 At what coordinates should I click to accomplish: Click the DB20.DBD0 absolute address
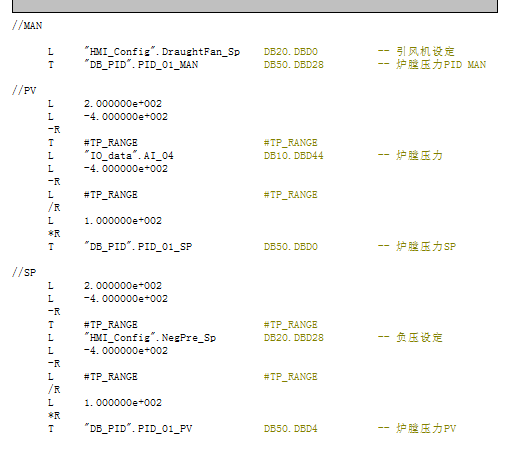(291, 52)
